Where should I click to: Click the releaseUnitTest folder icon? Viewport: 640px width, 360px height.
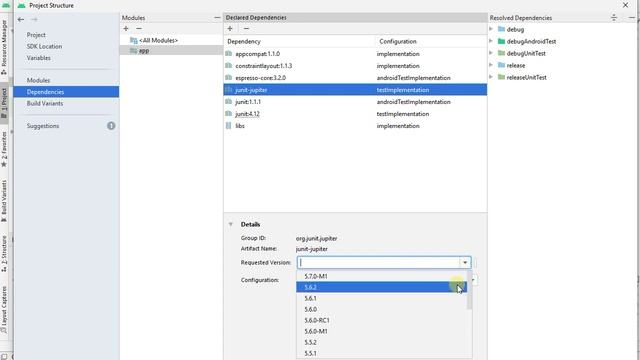(501, 77)
